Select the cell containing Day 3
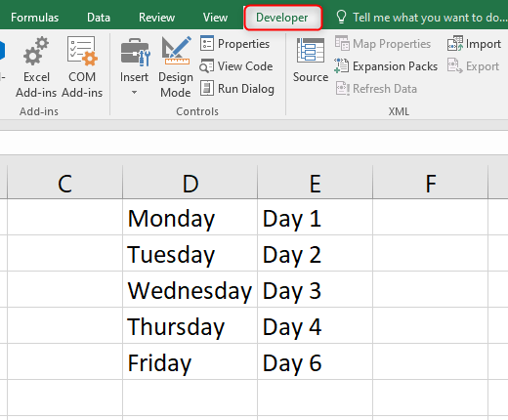508x420 pixels. (x=315, y=289)
